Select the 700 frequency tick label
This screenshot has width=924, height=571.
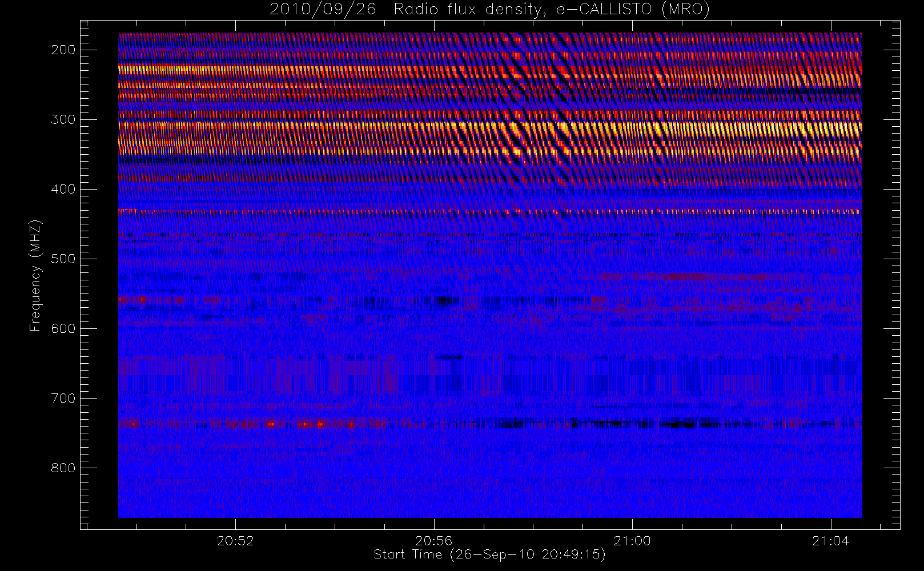click(x=63, y=398)
